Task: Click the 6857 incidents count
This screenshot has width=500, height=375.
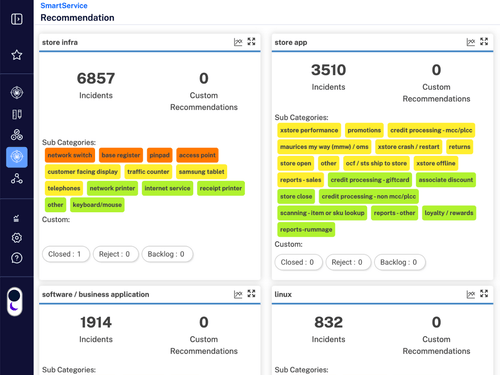Action: (x=96, y=79)
